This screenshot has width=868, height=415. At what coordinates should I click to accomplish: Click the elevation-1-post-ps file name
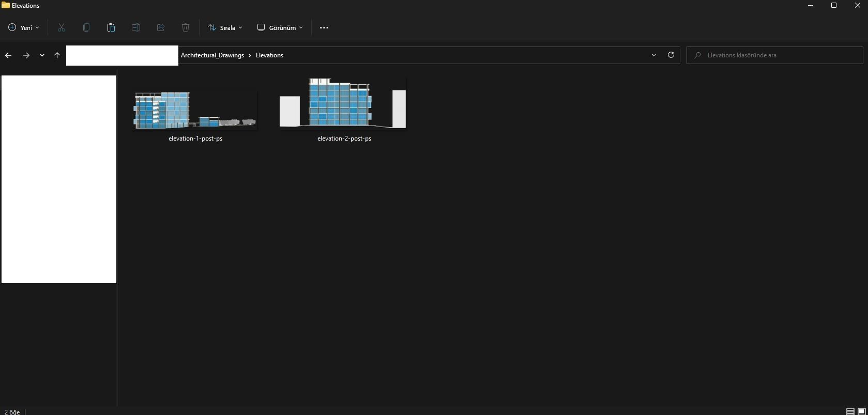[195, 139]
